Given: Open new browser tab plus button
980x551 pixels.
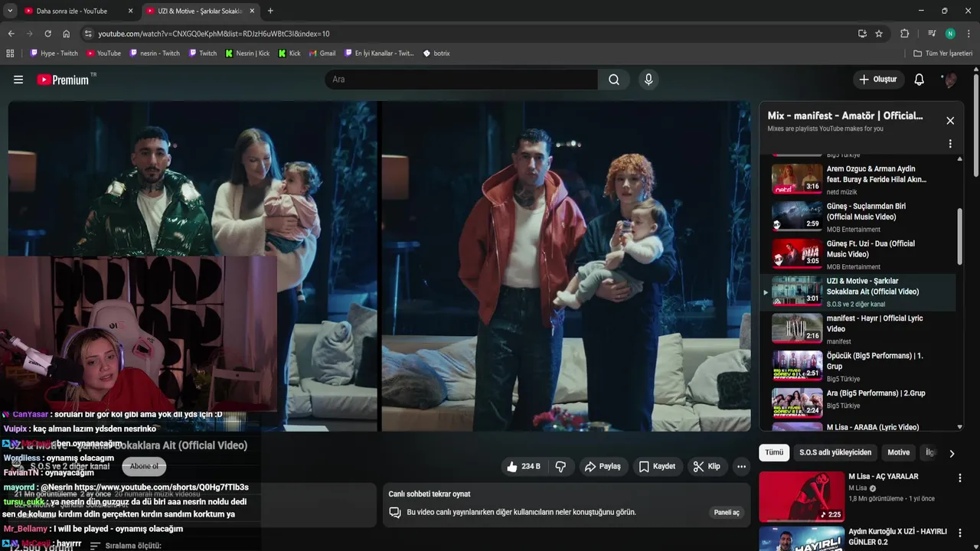Looking at the screenshot, I should tap(270, 11).
